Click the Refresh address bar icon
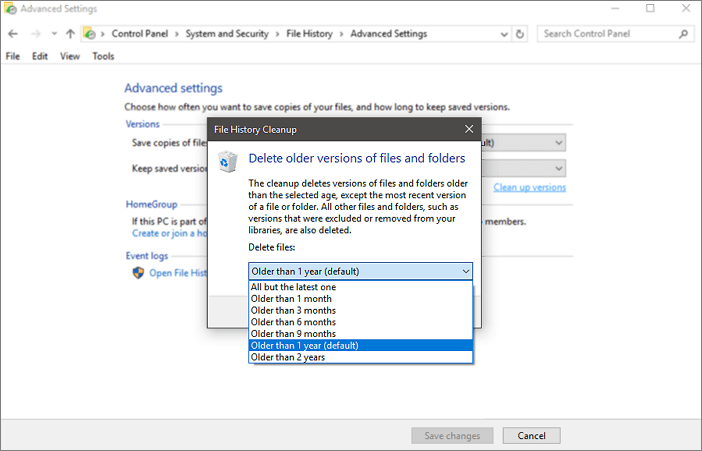 (519, 34)
